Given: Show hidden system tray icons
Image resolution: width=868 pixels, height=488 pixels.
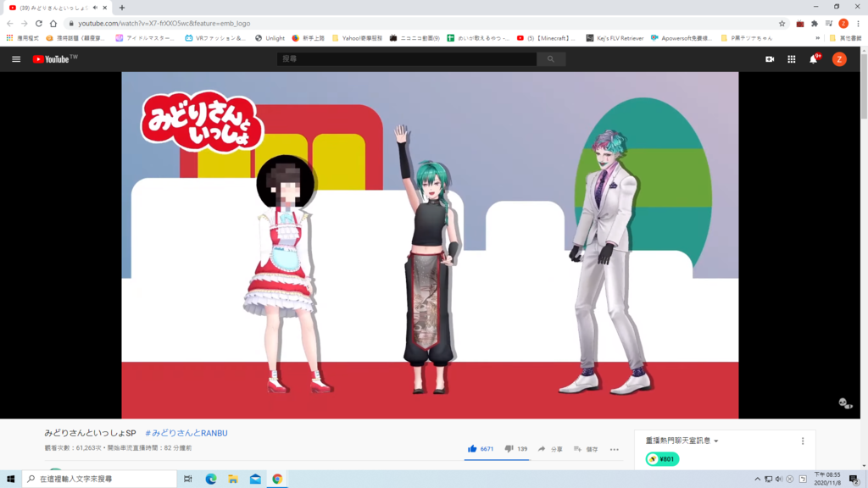Looking at the screenshot, I should pos(757,480).
